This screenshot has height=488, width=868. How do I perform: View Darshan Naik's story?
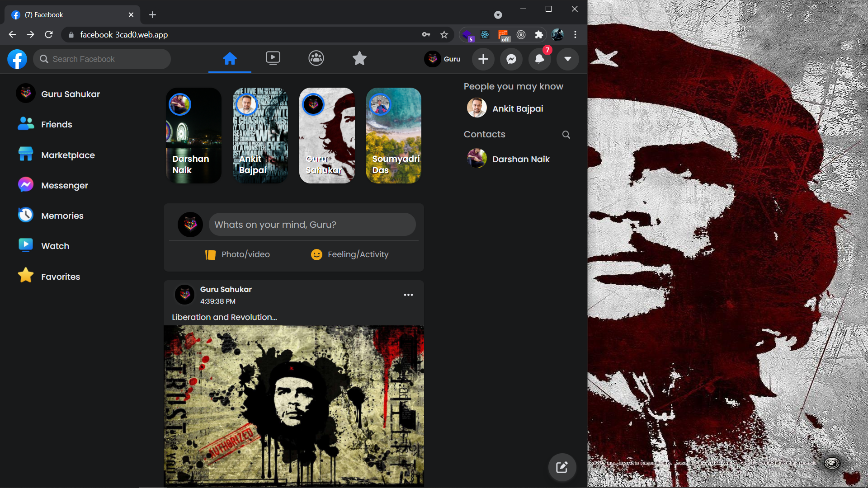tap(193, 136)
